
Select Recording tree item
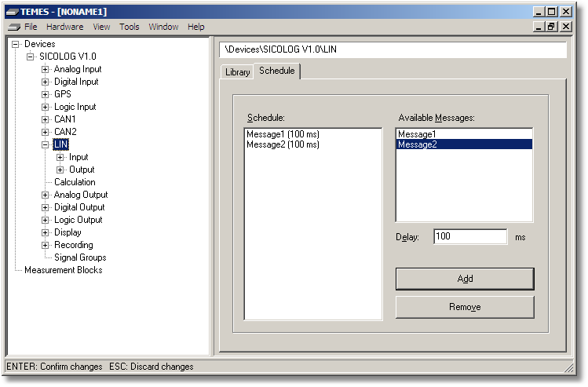74,245
